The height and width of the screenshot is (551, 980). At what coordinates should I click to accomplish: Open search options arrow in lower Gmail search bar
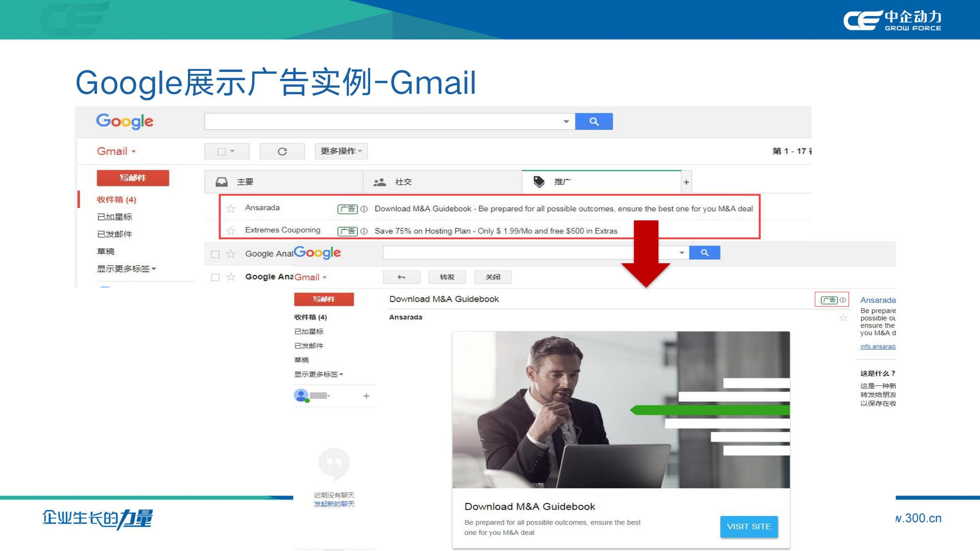[681, 253]
